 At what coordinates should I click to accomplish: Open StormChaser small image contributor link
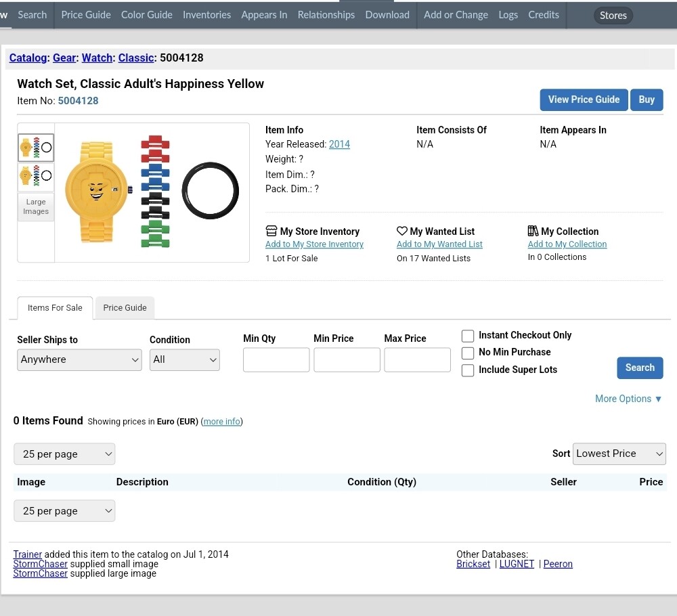point(40,564)
